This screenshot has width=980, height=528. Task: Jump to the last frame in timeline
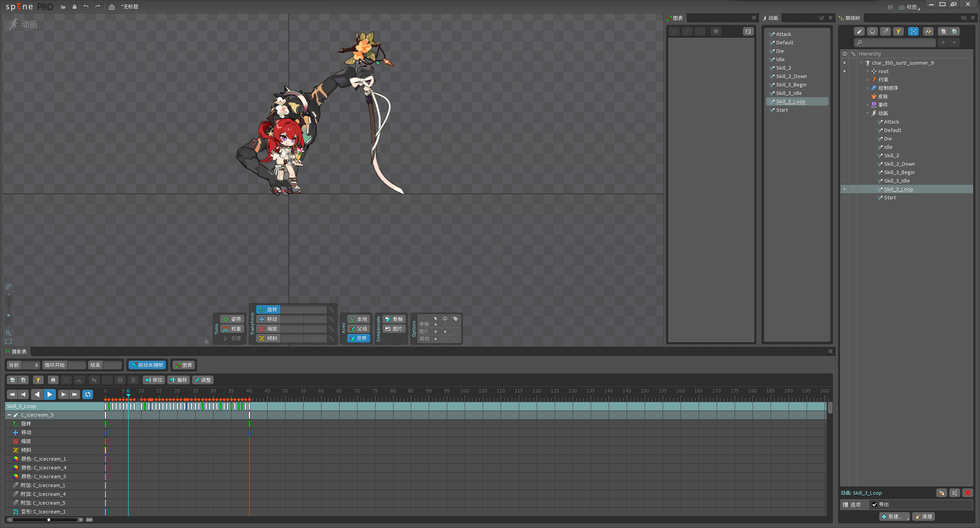pyautogui.click(x=75, y=394)
